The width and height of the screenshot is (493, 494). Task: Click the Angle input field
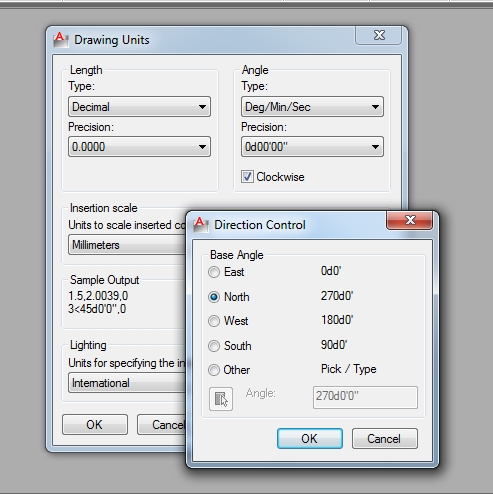coord(365,397)
